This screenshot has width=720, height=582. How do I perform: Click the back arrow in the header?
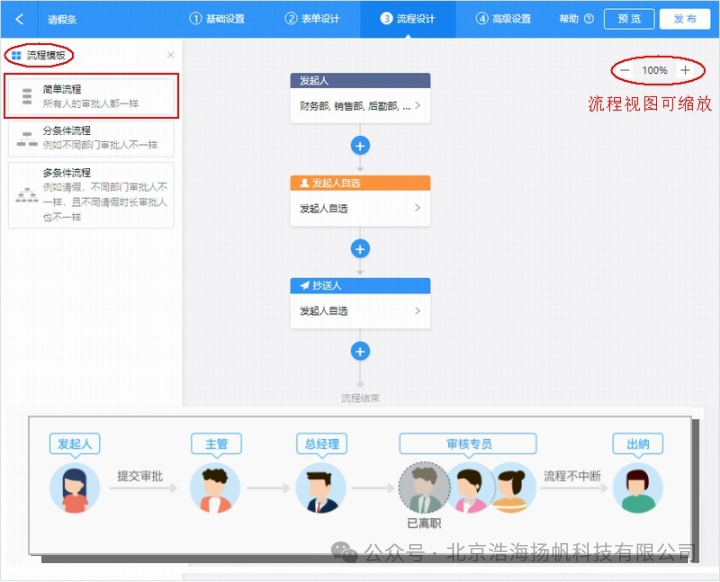tap(19, 19)
